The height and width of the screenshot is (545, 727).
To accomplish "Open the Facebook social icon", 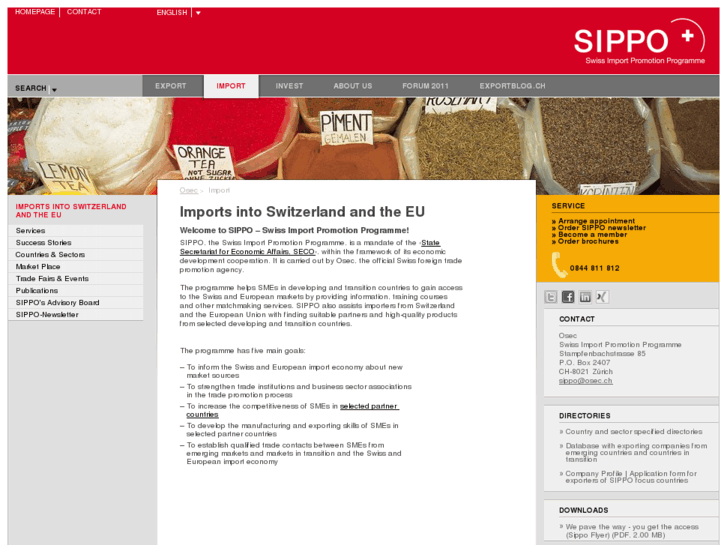I will (568, 297).
